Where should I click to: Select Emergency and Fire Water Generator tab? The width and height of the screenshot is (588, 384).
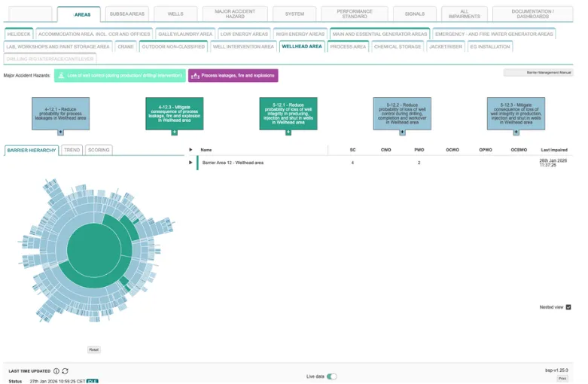click(x=494, y=34)
